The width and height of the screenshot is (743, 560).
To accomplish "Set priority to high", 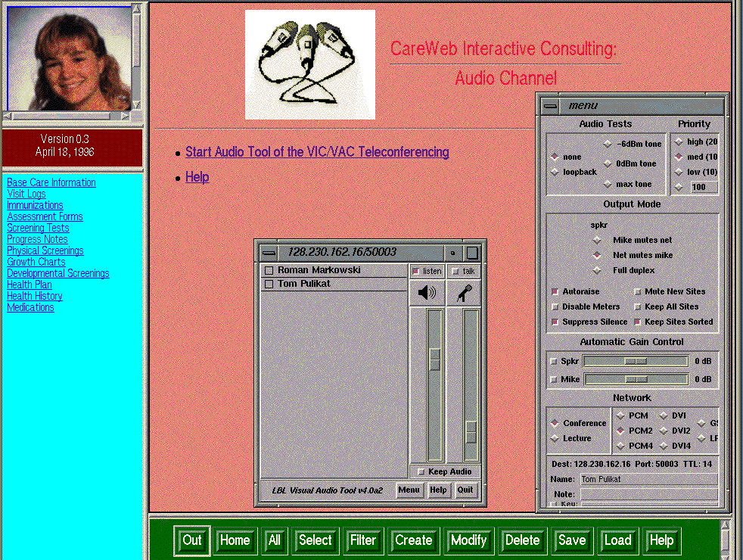I will (679, 142).
